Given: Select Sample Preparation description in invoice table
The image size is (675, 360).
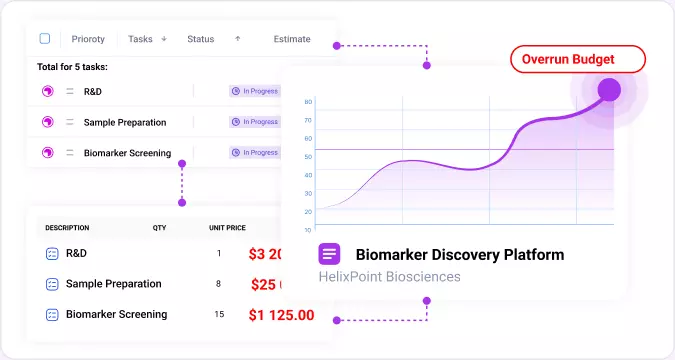Looking at the screenshot, I should click(x=114, y=284).
